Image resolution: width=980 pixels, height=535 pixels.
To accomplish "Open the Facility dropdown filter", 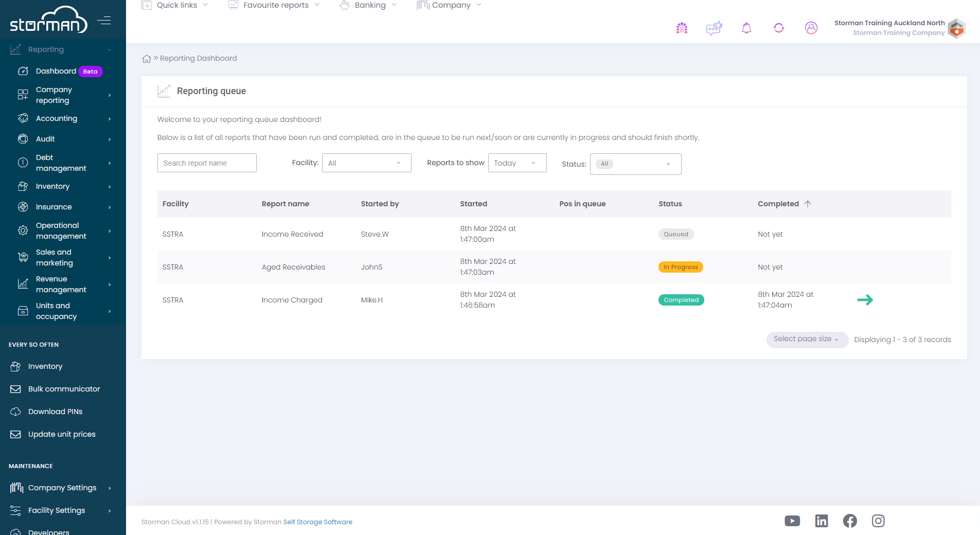I will coord(366,163).
